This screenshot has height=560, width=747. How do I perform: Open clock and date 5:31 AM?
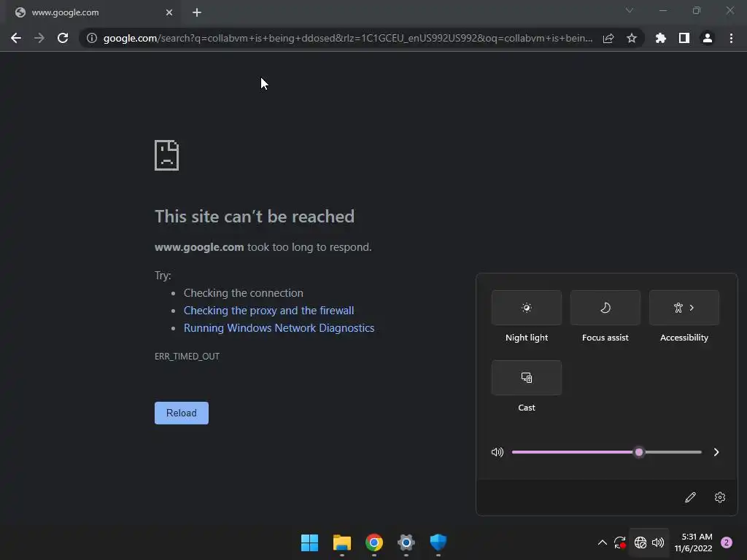coord(693,542)
